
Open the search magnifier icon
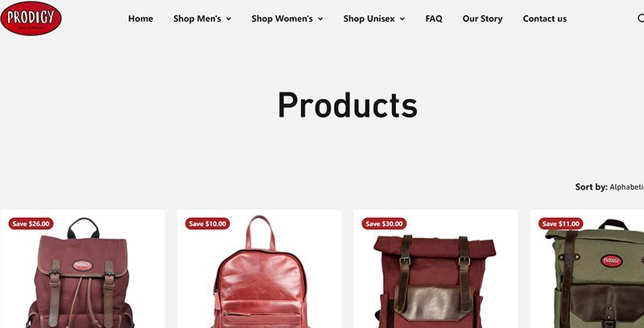641,18
